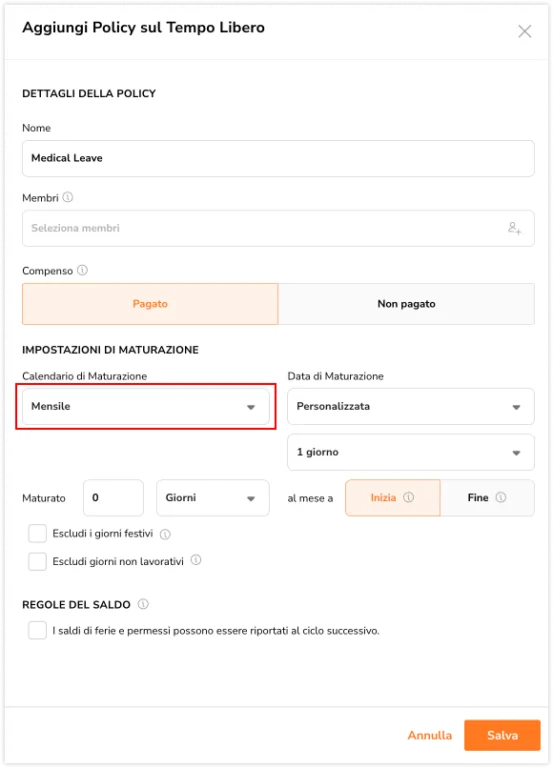The height and width of the screenshot is (768, 553).
Task: Click the info icon on Fine button
Action: click(501, 498)
